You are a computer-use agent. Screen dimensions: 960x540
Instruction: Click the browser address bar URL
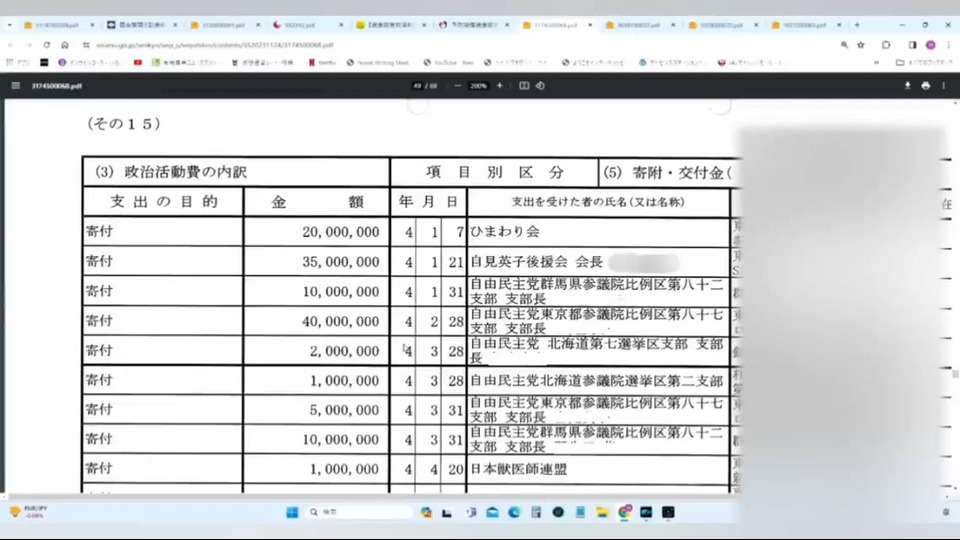214,45
